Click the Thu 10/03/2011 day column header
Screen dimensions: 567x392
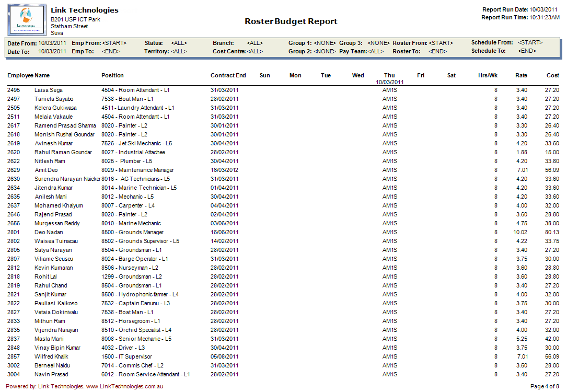tap(389, 78)
